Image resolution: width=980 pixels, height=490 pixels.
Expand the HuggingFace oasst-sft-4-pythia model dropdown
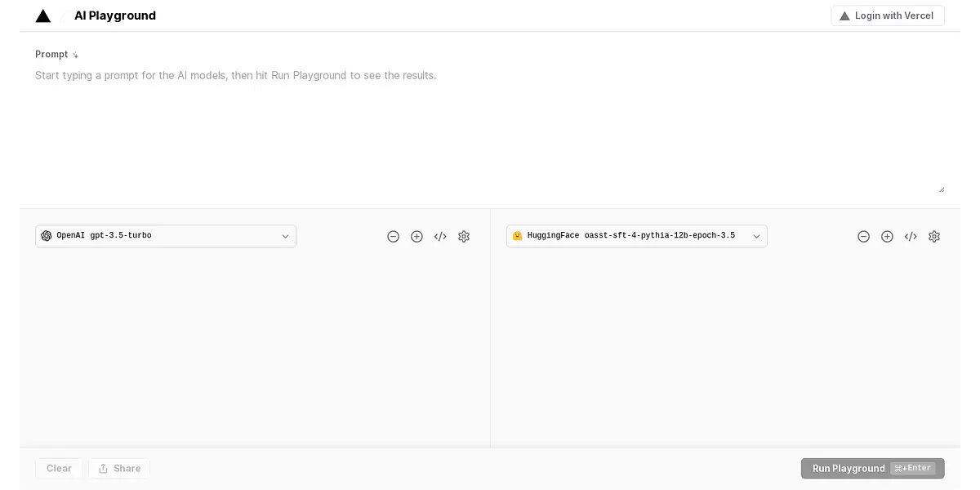(x=636, y=236)
